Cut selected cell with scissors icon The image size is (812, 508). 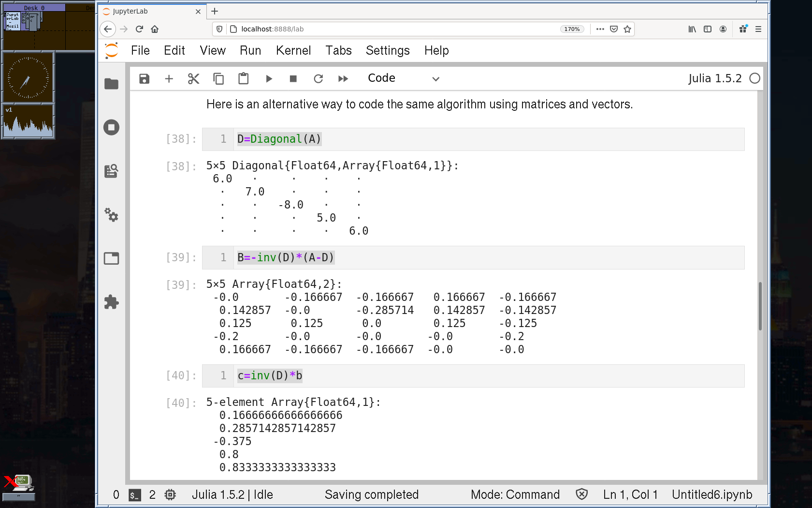point(193,79)
